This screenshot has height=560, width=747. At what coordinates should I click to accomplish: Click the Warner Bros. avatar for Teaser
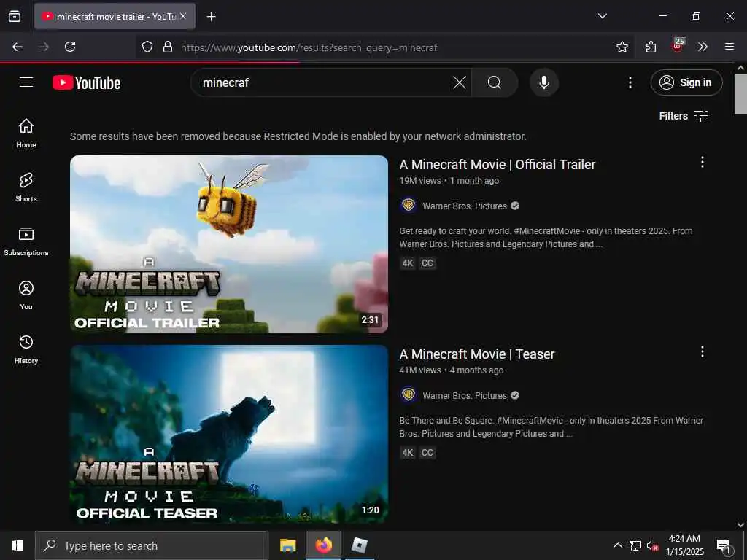pyautogui.click(x=409, y=394)
